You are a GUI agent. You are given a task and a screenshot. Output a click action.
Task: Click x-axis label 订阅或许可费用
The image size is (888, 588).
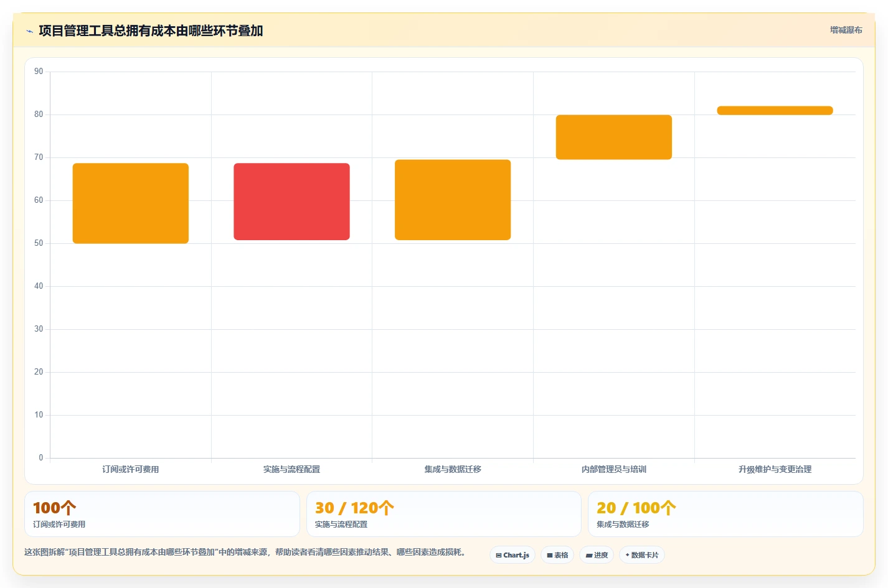pyautogui.click(x=131, y=469)
